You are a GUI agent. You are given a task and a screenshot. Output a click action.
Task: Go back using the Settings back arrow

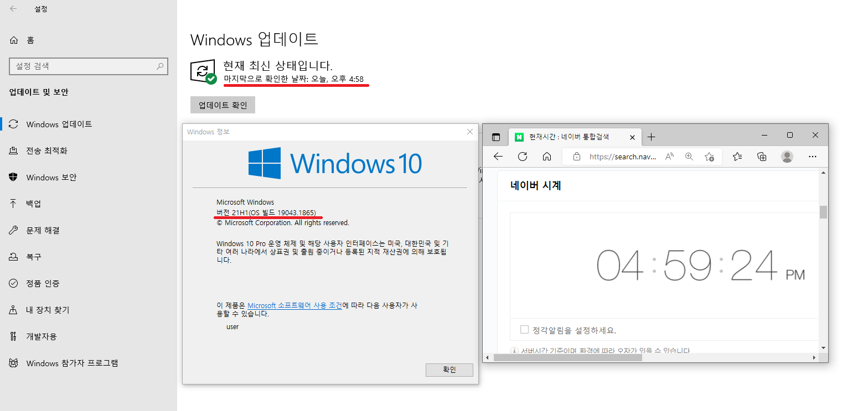coord(13,9)
